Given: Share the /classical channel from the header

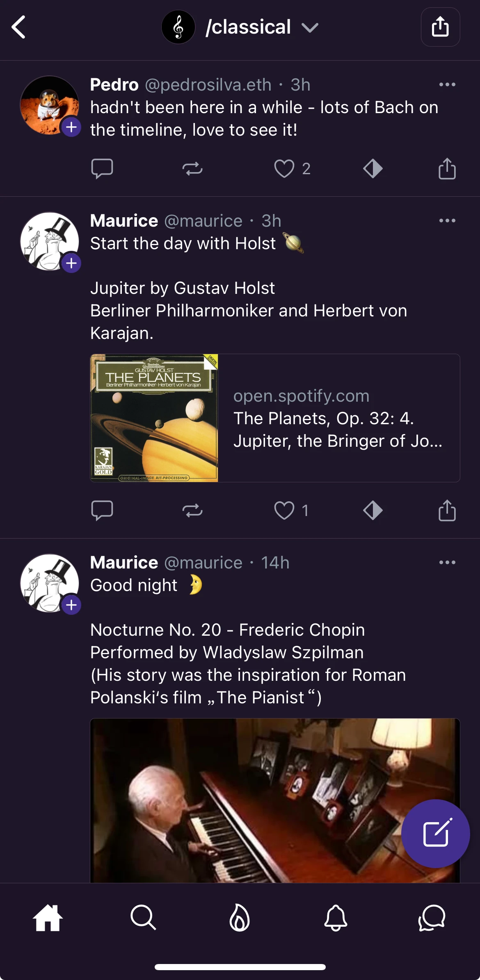Looking at the screenshot, I should tap(440, 27).
